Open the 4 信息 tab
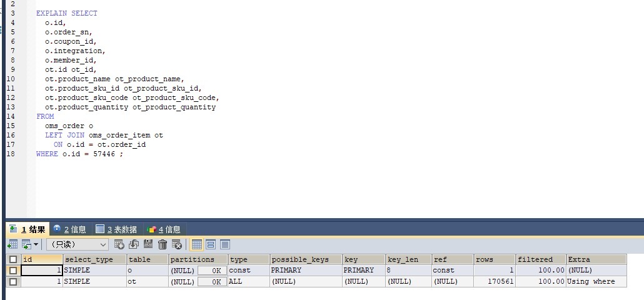This screenshot has width=644, height=300. point(164,229)
